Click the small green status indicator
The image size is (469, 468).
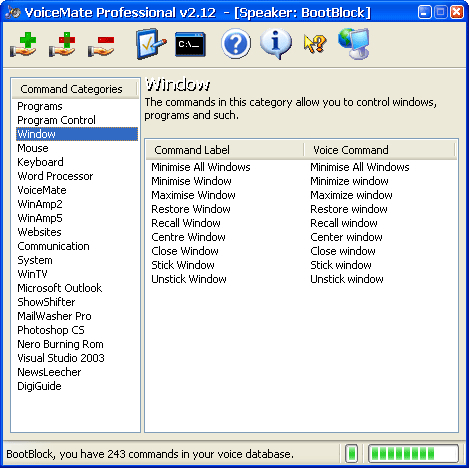(351, 453)
